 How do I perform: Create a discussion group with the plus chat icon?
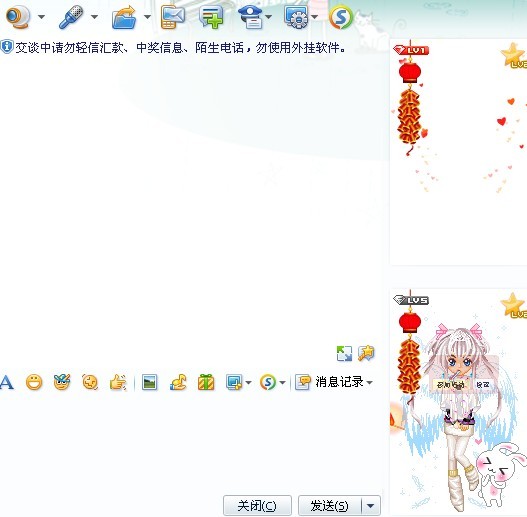pyautogui.click(x=211, y=17)
